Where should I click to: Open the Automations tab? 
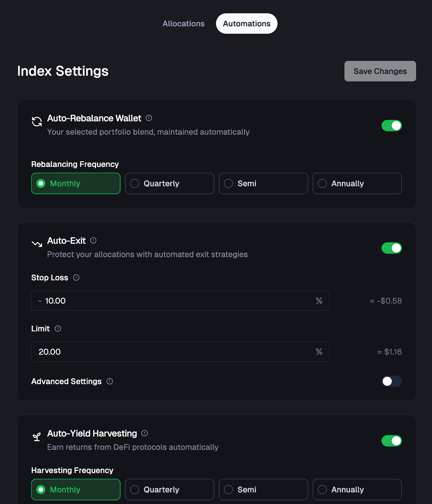pyautogui.click(x=246, y=24)
